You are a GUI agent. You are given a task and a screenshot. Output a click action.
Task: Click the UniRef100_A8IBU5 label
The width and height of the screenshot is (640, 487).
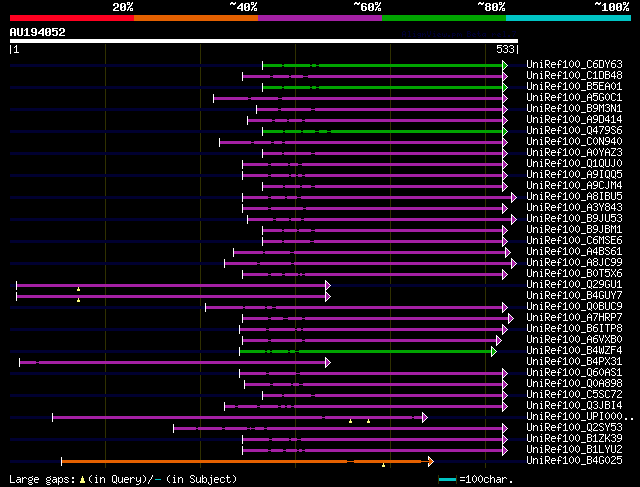coord(574,197)
